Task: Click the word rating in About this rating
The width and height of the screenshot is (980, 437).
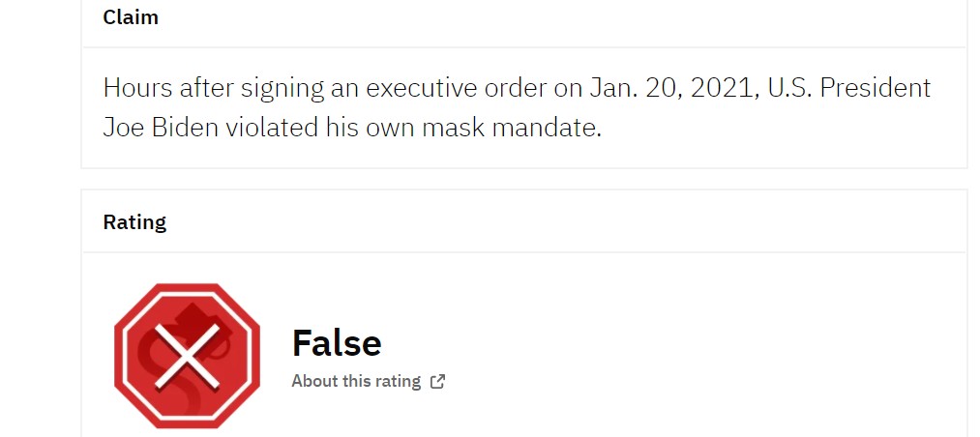Action: pyautogui.click(x=399, y=382)
